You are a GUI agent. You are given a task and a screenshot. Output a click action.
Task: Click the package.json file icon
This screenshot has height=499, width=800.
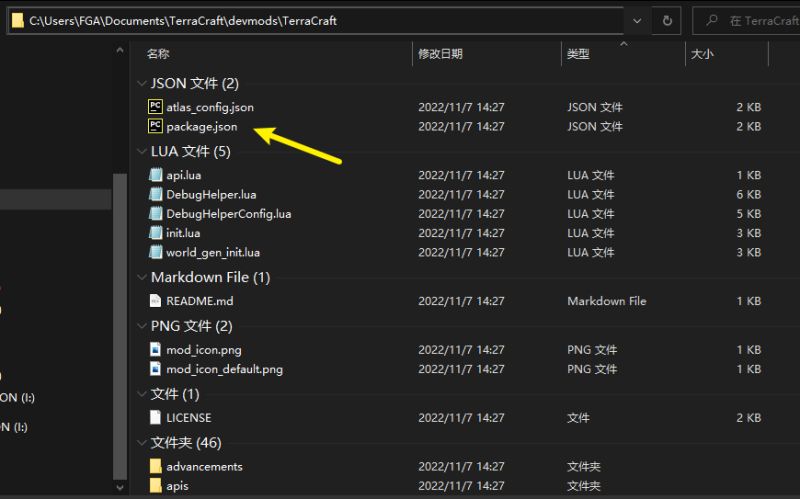pos(155,126)
